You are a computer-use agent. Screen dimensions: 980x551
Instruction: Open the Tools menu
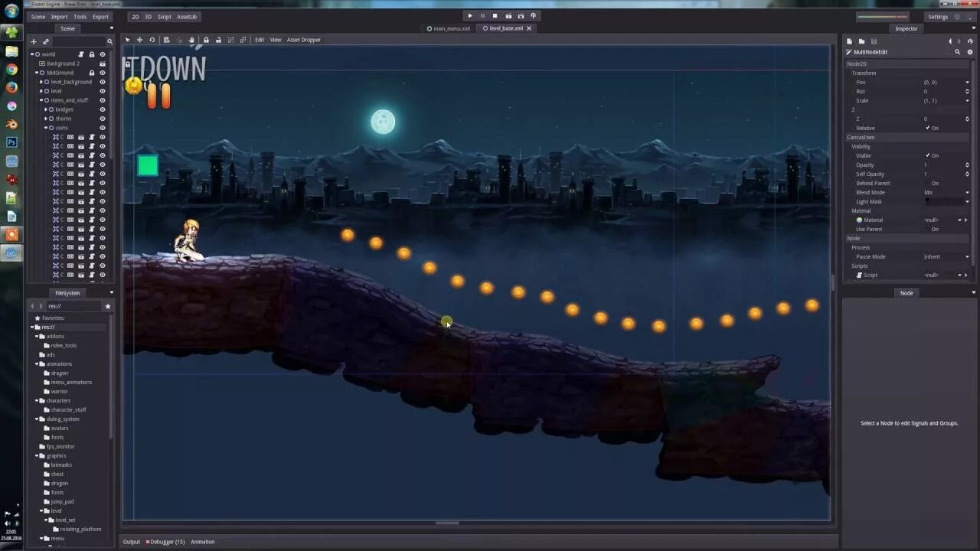point(80,17)
